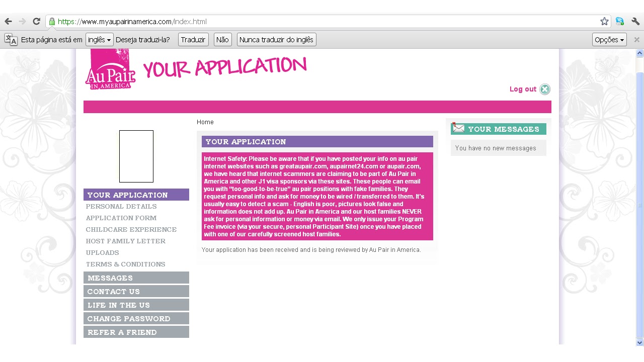Open Childcare Experience section
The height and width of the screenshot is (362, 644).
pyautogui.click(x=131, y=230)
